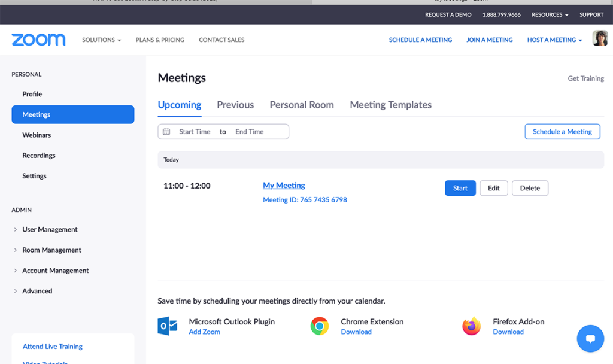
Task: Click Schedule a Meeting in top navigation
Action: tap(420, 40)
